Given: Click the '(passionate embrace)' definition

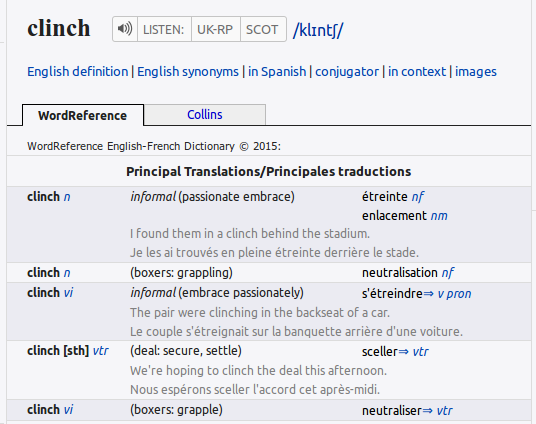Looking at the screenshot, I should point(236,197).
